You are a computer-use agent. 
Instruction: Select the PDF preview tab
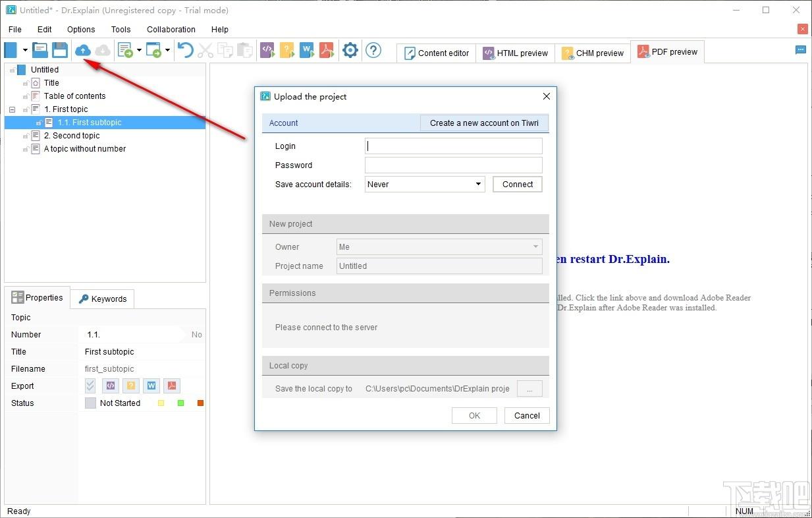coord(667,52)
